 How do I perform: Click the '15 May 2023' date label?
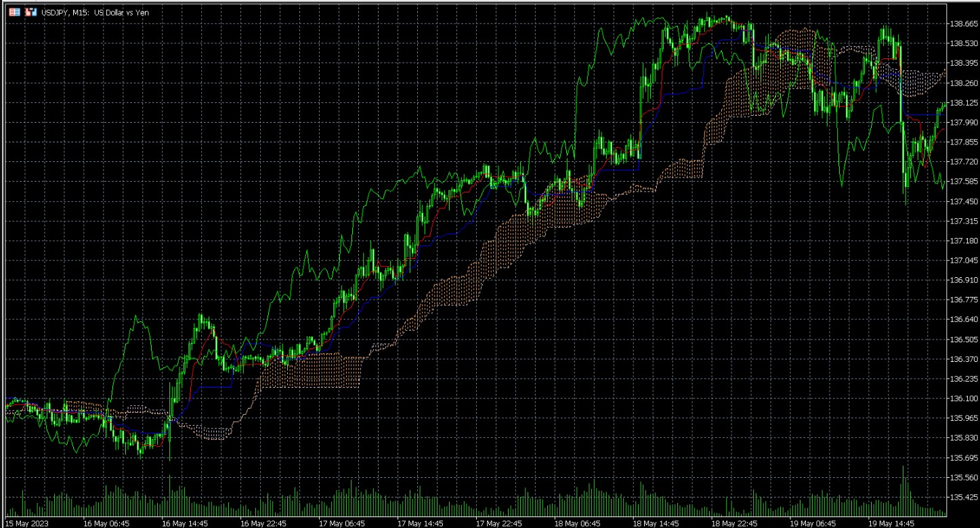pos(26,523)
